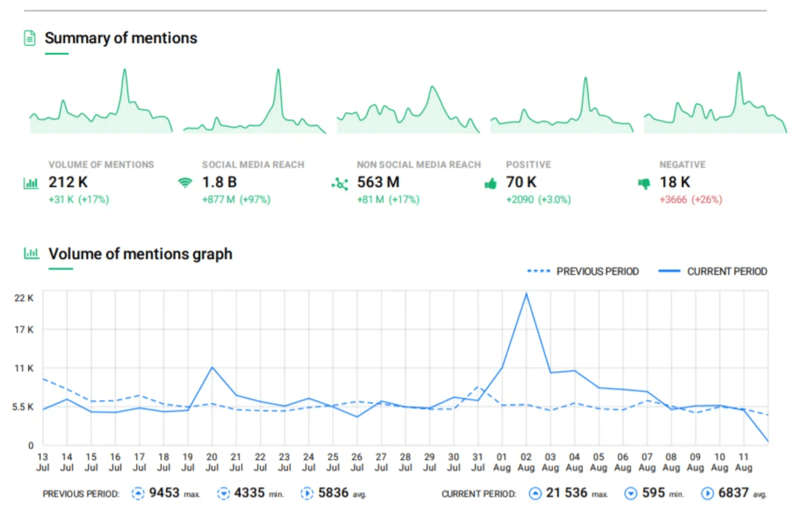Click the Volume of mentions graph heading icon
The height and width of the screenshot is (528, 812).
[x=31, y=254]
